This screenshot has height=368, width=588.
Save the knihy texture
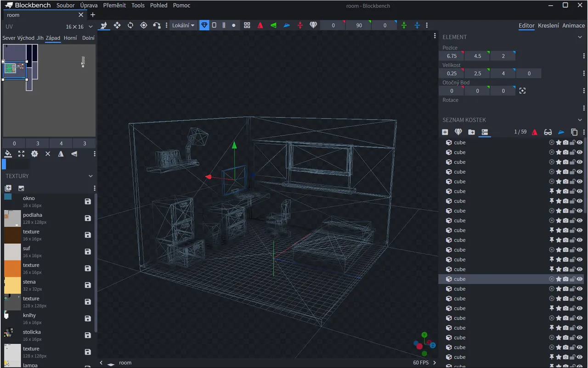pos(88,318)
